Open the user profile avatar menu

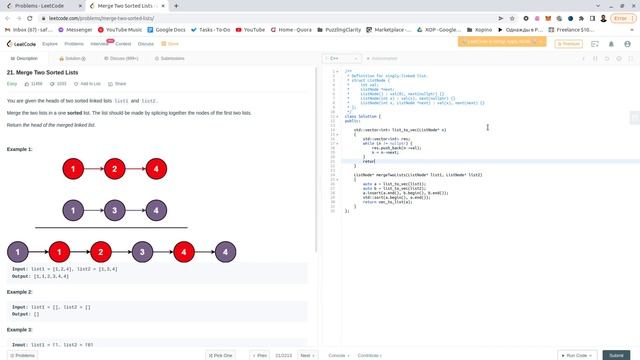click(x=627, y=44)
